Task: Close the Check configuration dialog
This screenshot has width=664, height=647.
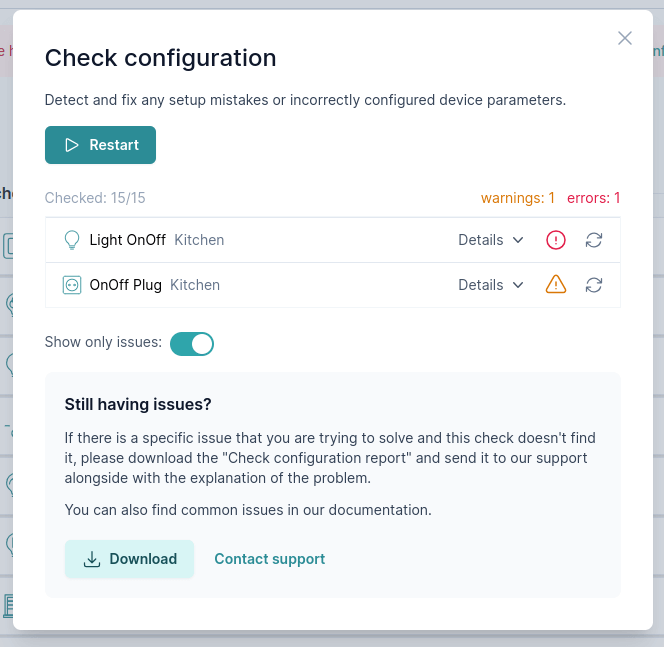Action: click(x=625, y=38)
